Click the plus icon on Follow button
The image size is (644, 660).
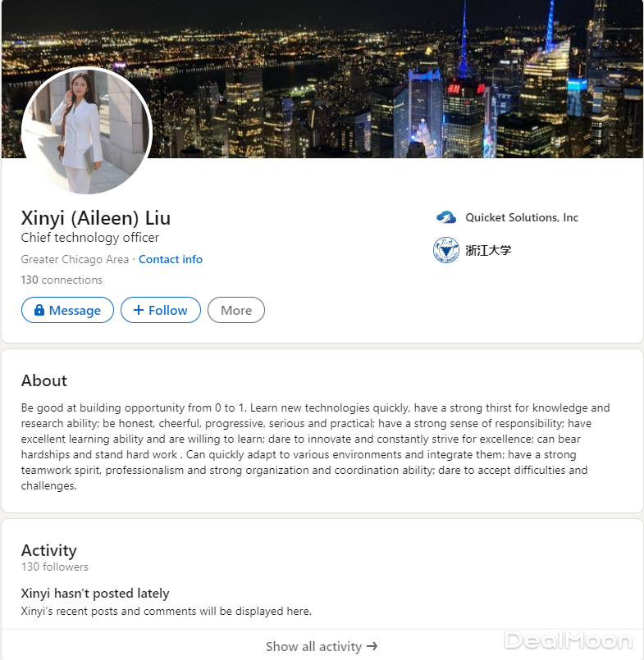pos(139,310)
